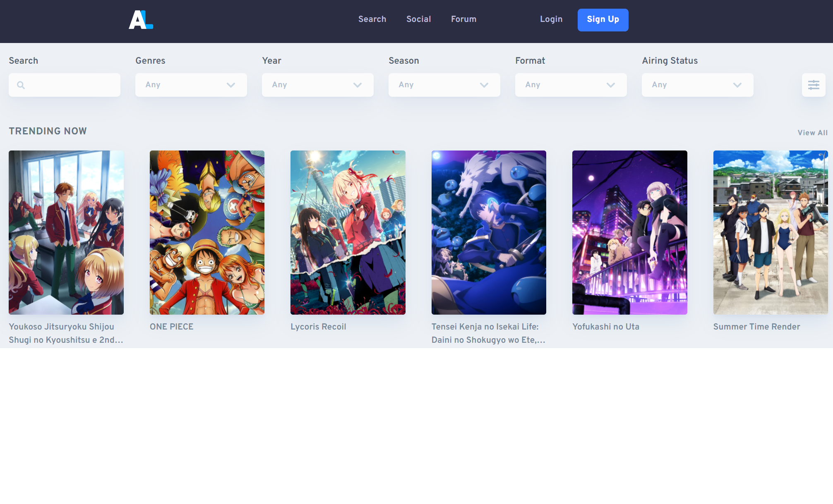Click the AniList logo in header
The height and width of the screenshot is (504, 833).
(x=141, y=20)
